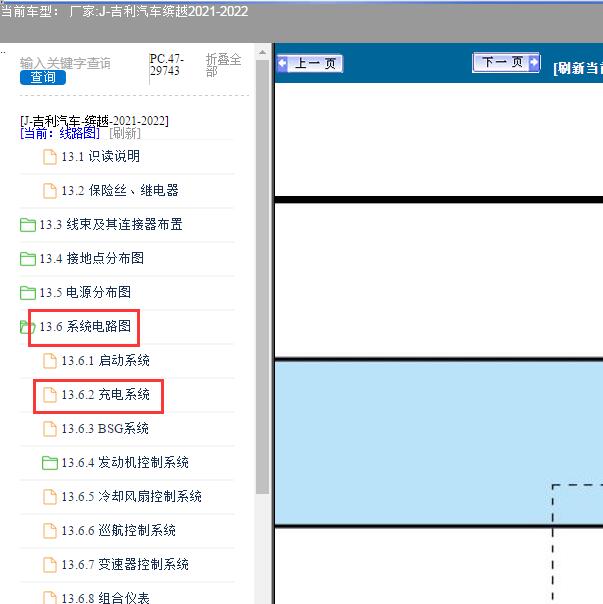Screen dimensions: 603x604
Task: Click the [刷新] refresh link
Action: click(125, 133)
